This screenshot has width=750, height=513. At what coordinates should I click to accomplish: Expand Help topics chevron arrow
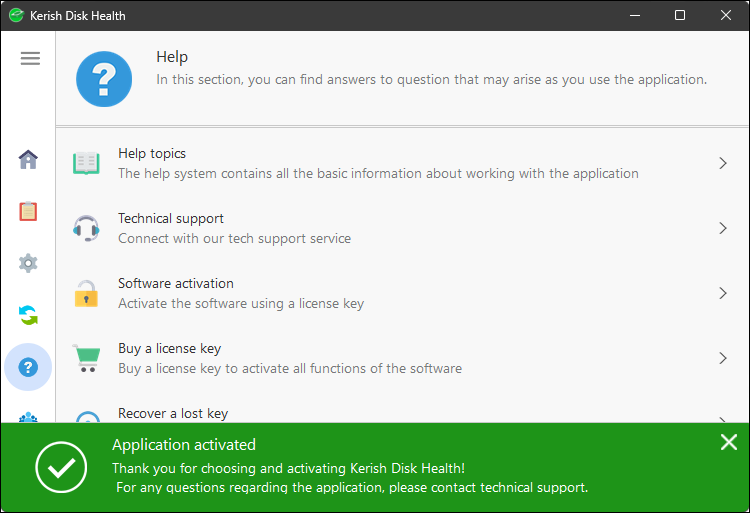pos(722,163)
